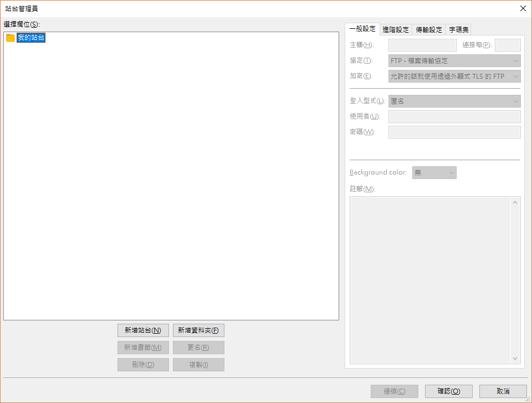Image resolution: width=532 pixels, height=403 pixels.
Task: Switch to the 字碼集 tab
Action: point(458,29)
